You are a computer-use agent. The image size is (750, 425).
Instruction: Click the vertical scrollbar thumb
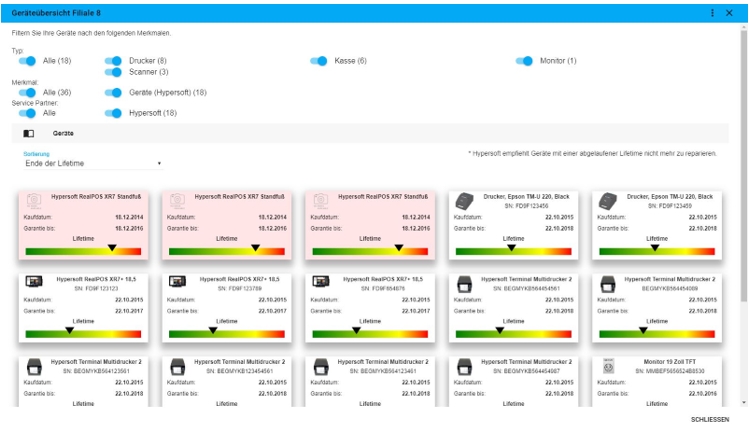point(744,167)
